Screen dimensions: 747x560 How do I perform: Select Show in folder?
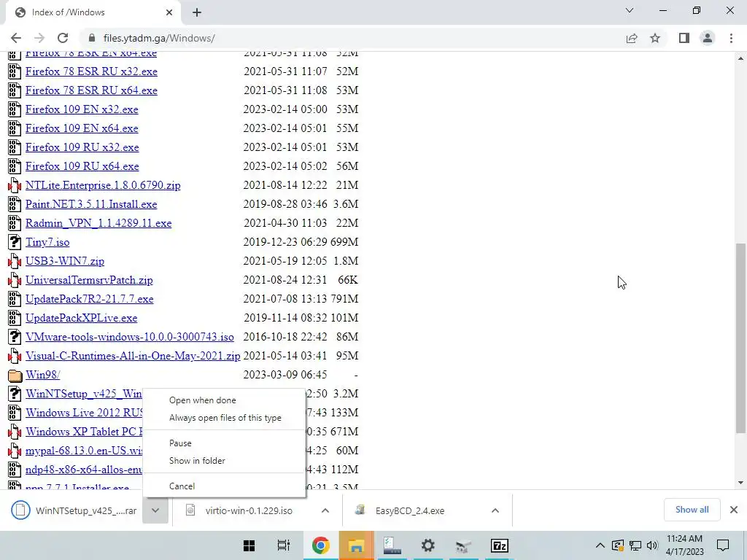pos(197,461)
